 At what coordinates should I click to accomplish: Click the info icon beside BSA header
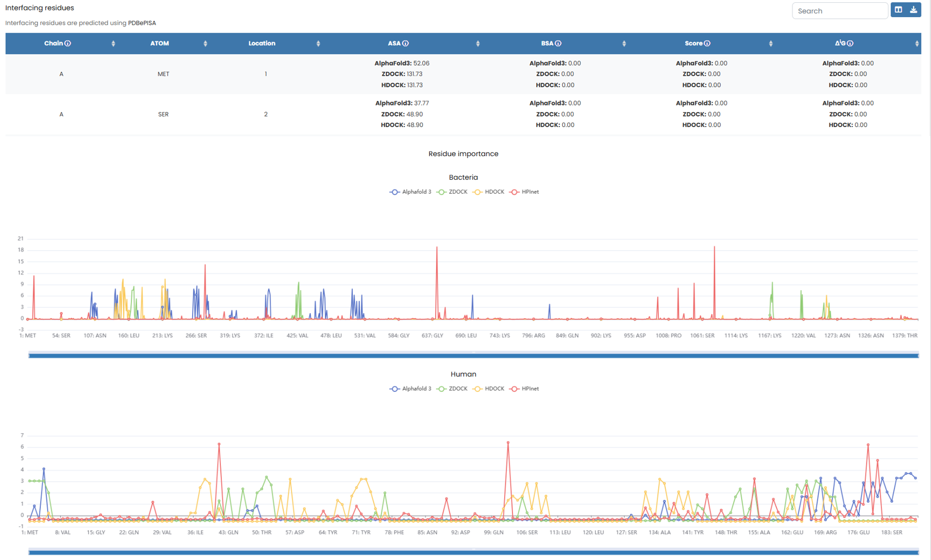558,44
